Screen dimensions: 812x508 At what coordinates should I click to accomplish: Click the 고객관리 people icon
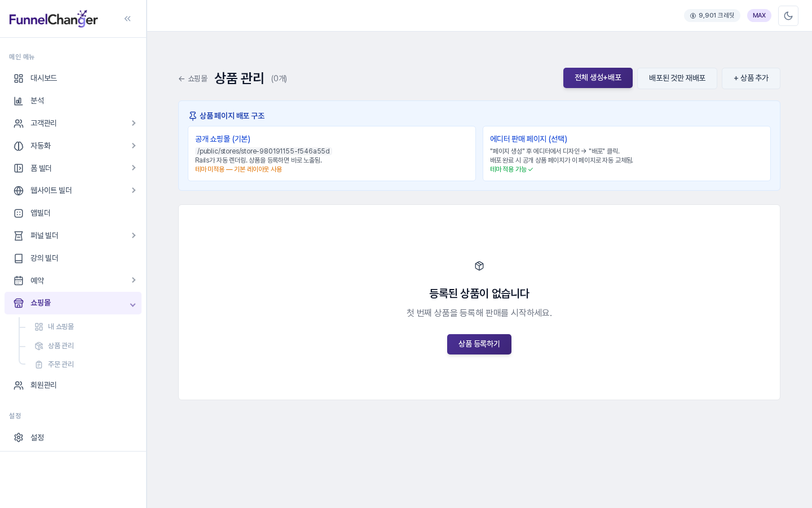19,124
